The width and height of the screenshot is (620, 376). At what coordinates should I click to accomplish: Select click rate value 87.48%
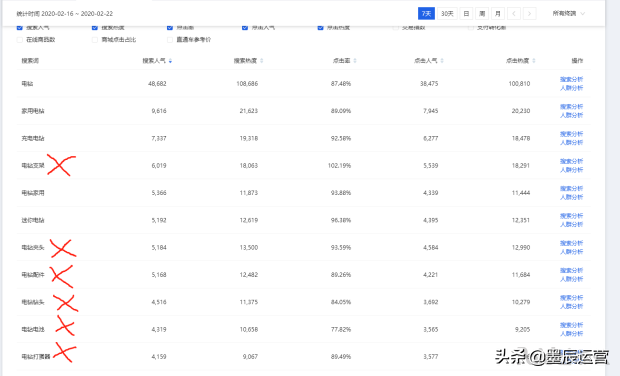point(341,84)
